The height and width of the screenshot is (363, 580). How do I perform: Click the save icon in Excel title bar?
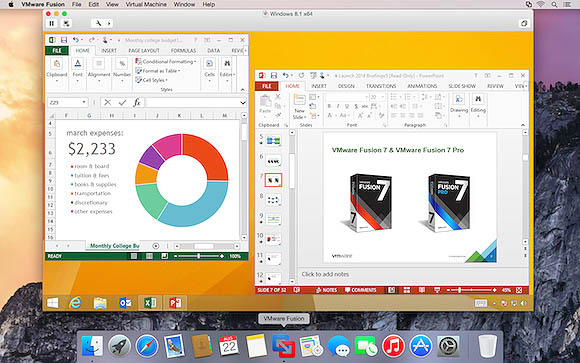click(64, 40)
